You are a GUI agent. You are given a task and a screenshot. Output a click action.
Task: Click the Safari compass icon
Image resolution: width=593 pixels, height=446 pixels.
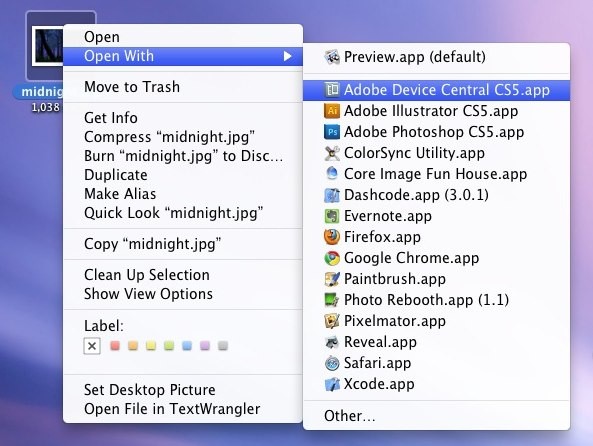[x=332, y=363]
